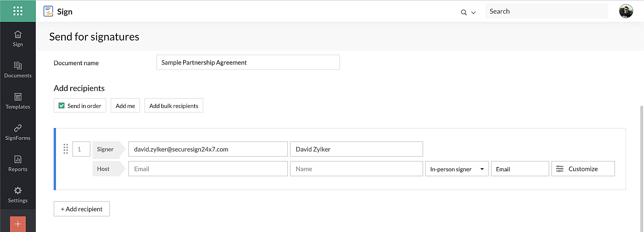Open the Reports section

pyautogui.click(x=18, y=163)
